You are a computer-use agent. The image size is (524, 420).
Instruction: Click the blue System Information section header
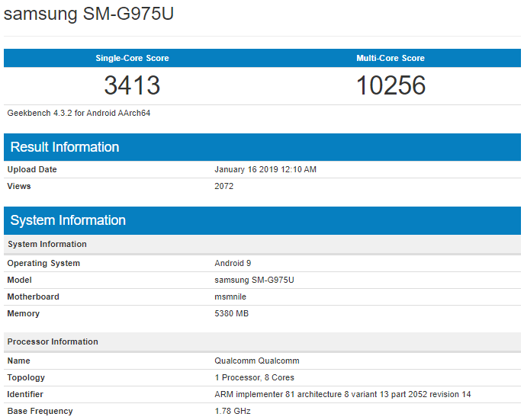(x=68, y=220)
